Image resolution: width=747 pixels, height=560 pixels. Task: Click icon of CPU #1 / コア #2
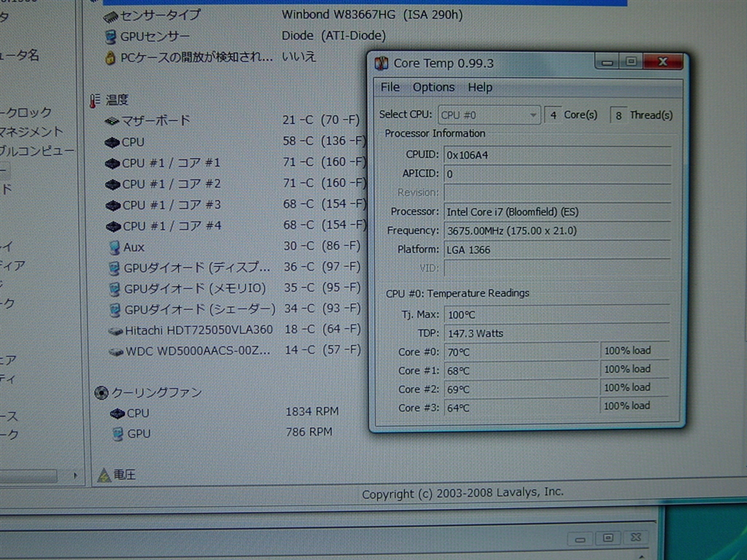pyautogui.click(x=112, y=184)
